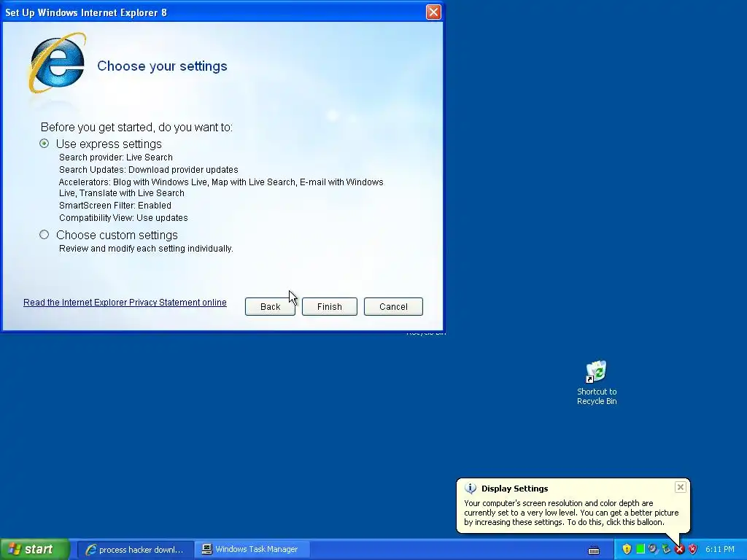Cancel the Internet Explorer 8 setup
Screen dimensions: 747x560
click(393, 307)
